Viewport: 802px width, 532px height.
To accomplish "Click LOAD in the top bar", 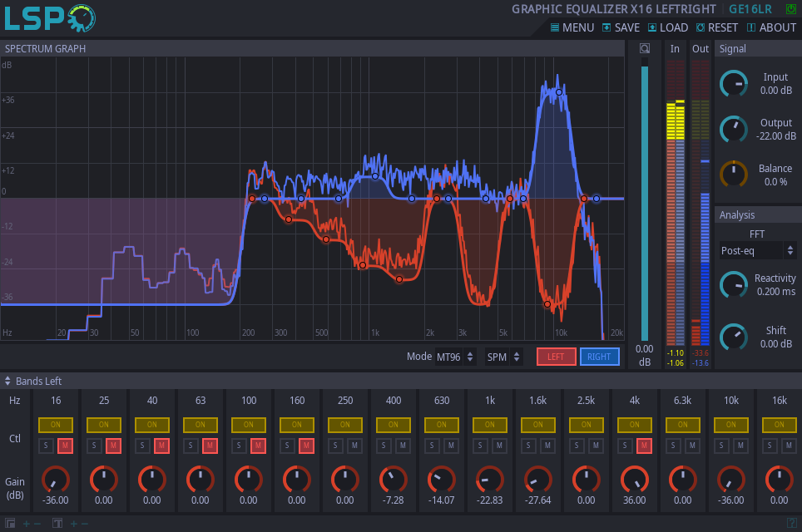I will (668, 27).
